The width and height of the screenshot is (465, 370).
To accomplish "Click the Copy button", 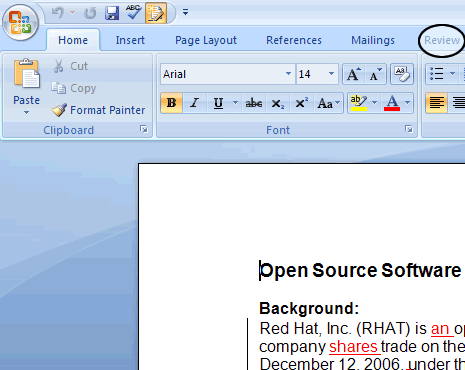I will pyautogui.click(x=74, y=88).
